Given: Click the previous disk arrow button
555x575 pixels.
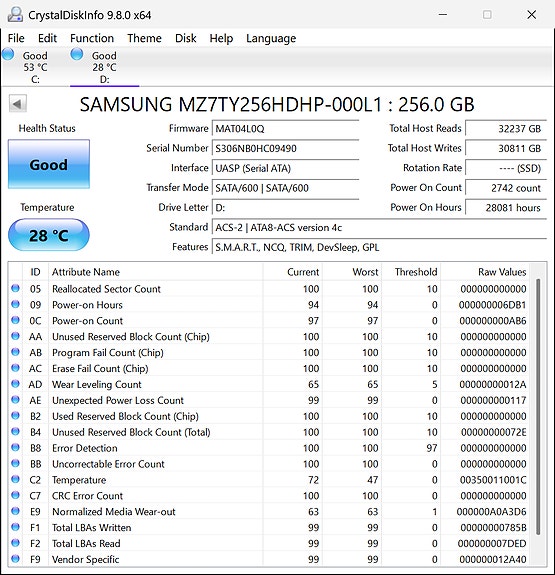Looking at the screenshot, I should click(18, 104).
